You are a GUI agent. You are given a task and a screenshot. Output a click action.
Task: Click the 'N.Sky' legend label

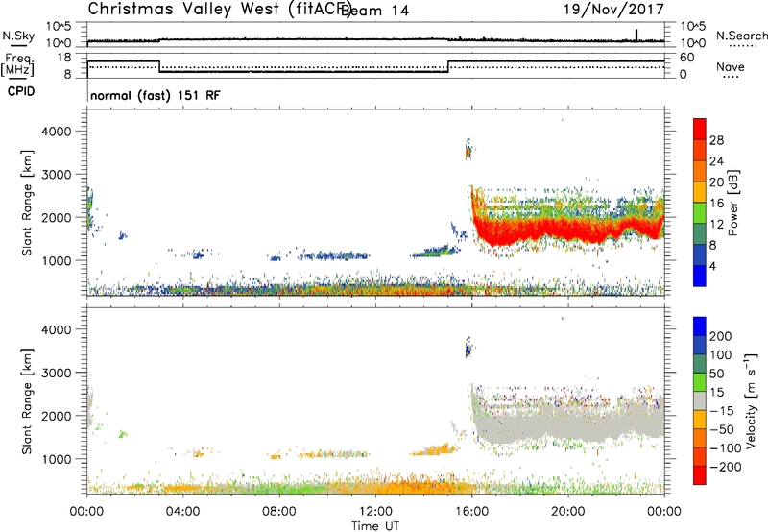(x=18, y=36)
